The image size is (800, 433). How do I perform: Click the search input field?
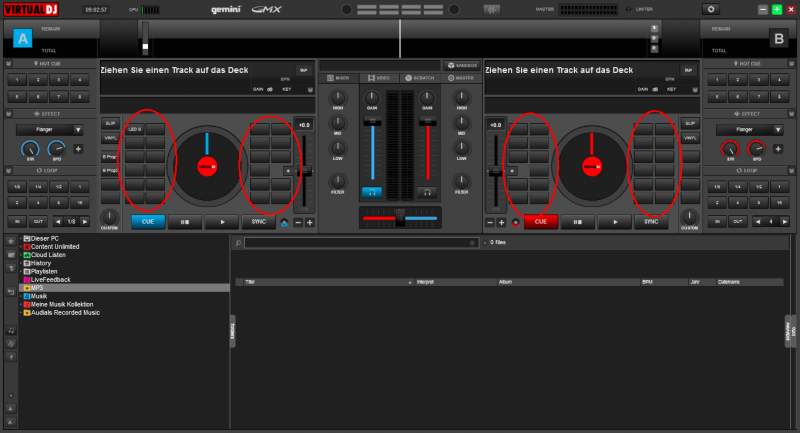360,243
